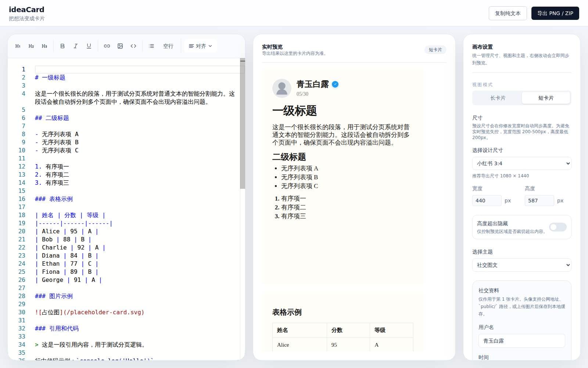Image resolution: width=588 pixels, height=368 pixels.
Task: Click the 导出 PNG / ZIP button
Action: [555, 13]
